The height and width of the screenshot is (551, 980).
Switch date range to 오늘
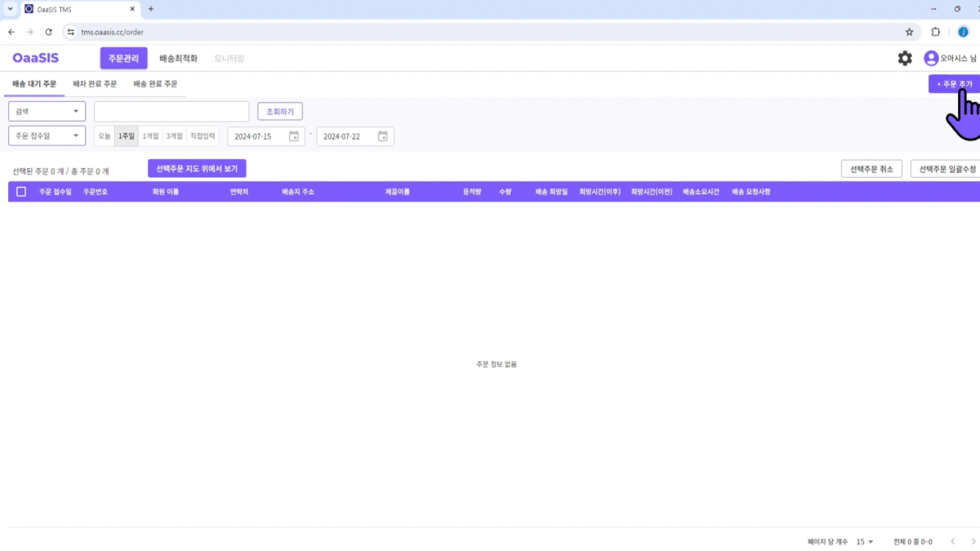click(104, 136)
